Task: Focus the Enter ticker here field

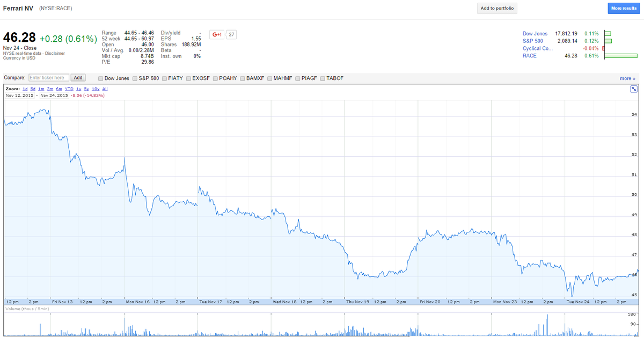Action: [x=49, y=78]
